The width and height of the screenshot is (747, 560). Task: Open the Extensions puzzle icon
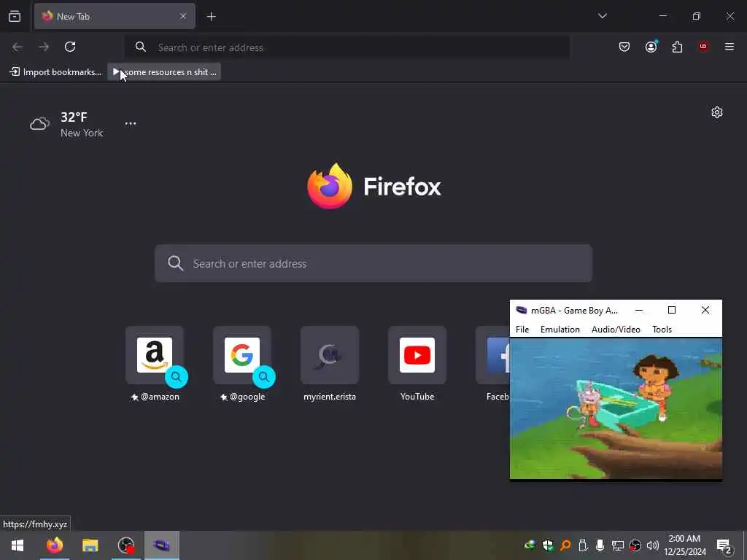tap(677, 47)
